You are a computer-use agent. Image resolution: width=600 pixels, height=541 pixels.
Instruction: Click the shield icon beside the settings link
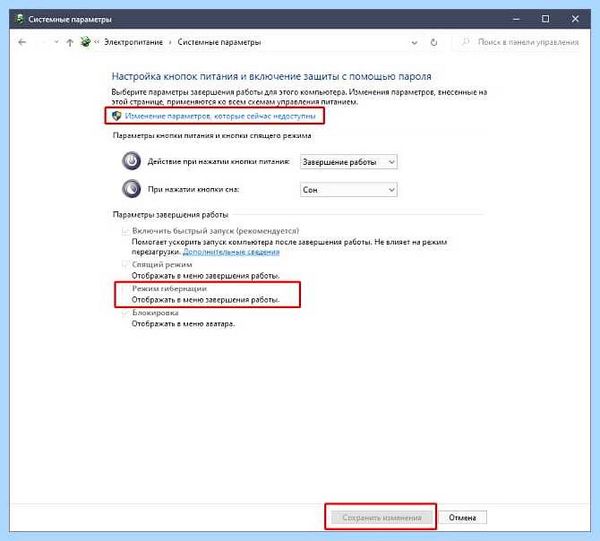116,116
